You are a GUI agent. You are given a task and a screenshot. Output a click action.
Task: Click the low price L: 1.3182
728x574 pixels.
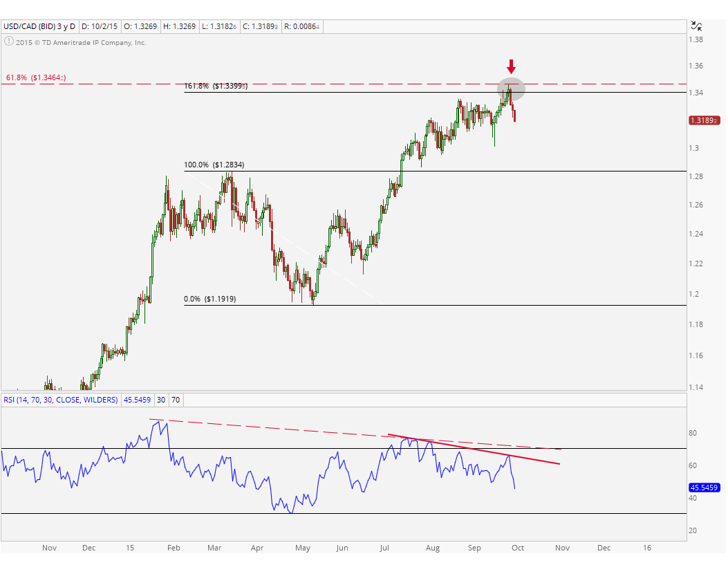[220, 26]
